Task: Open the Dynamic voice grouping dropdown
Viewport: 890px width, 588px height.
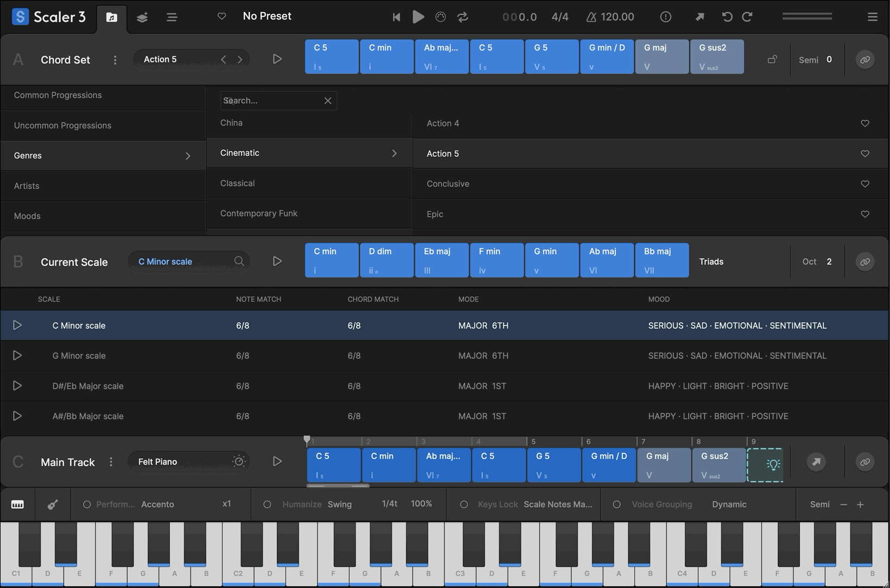Action: pyautogui.click(x=729, y=504)
